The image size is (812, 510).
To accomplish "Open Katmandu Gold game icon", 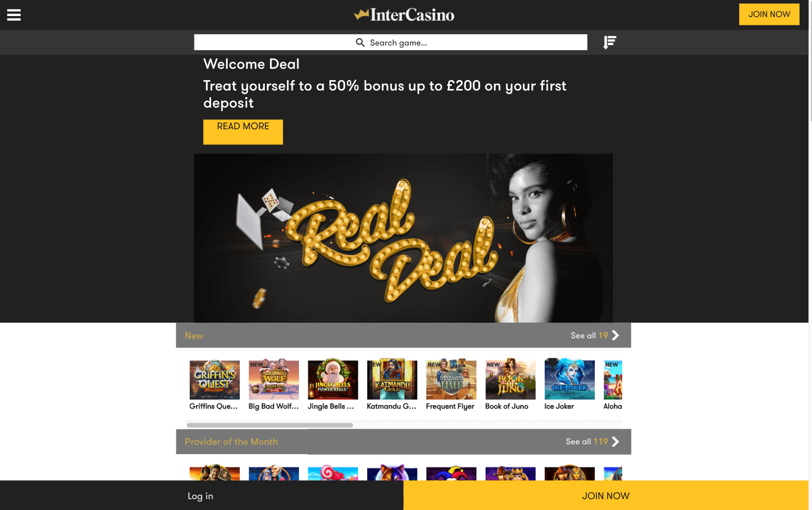I will pos(392,380).
